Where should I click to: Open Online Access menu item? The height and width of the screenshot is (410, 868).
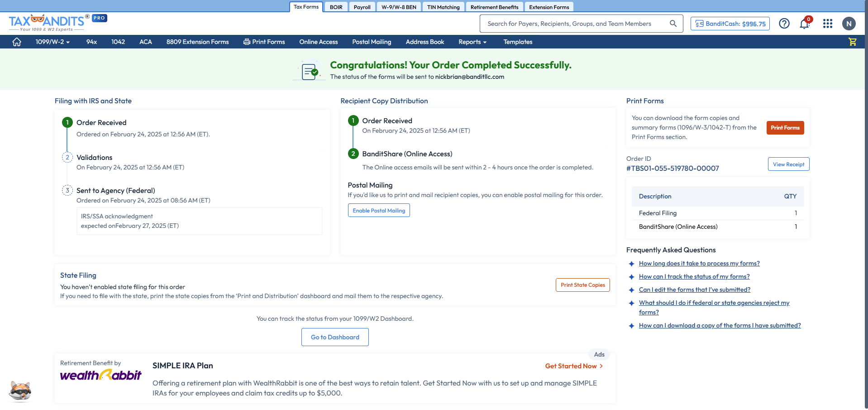coord(319,42)
